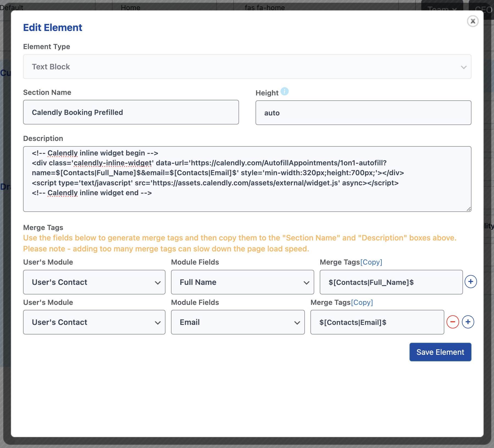Remove the Email merge tag row
The height and width of the screenshot is (448, 494).
click(x=453, y=322)
